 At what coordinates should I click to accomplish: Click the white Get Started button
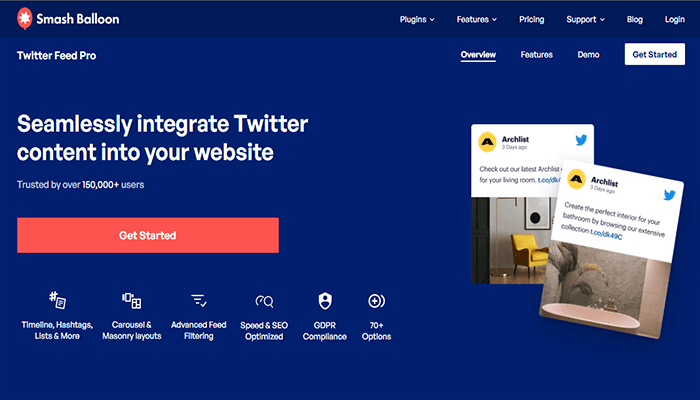coord(654,54)
